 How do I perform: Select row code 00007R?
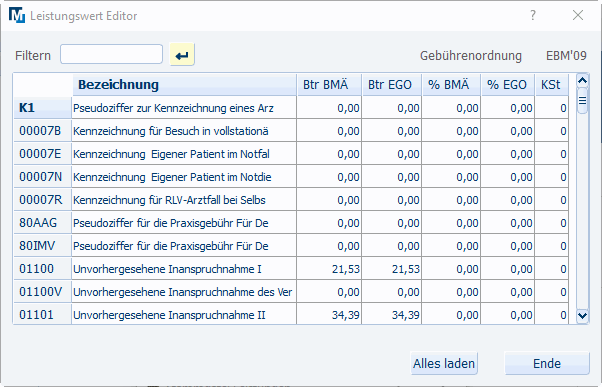pyautogui.click(x=43, y=200)
